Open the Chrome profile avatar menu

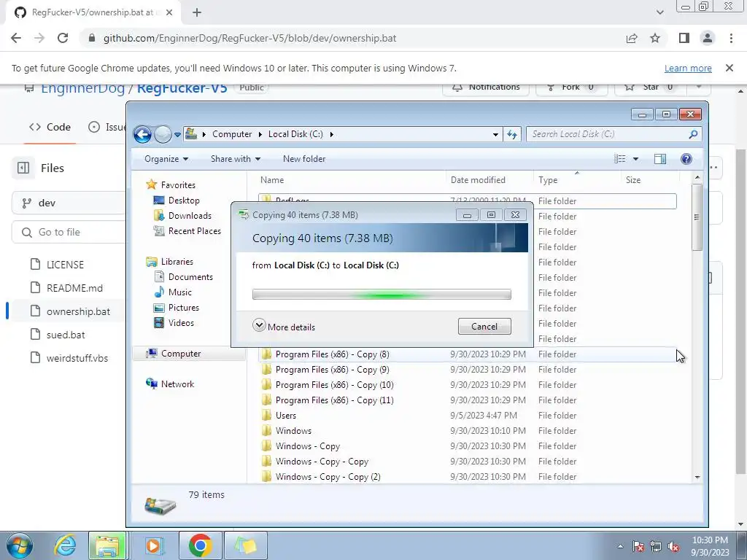[x=708, y=38]
